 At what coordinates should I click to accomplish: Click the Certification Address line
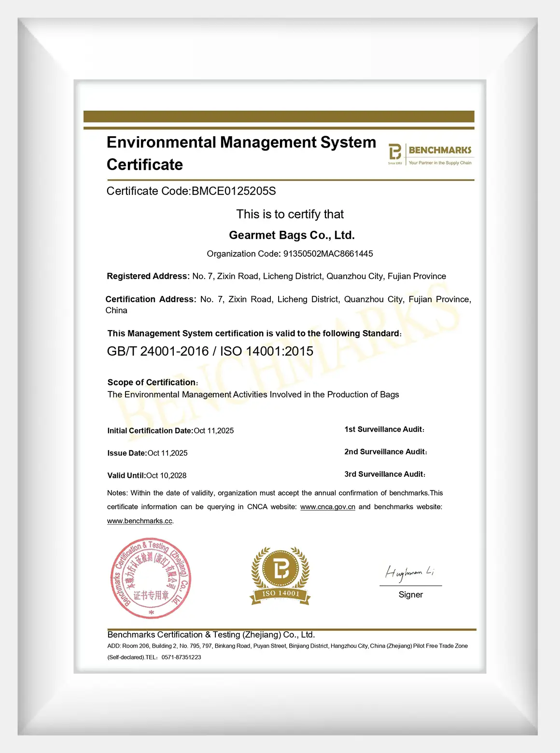(288, 305)
